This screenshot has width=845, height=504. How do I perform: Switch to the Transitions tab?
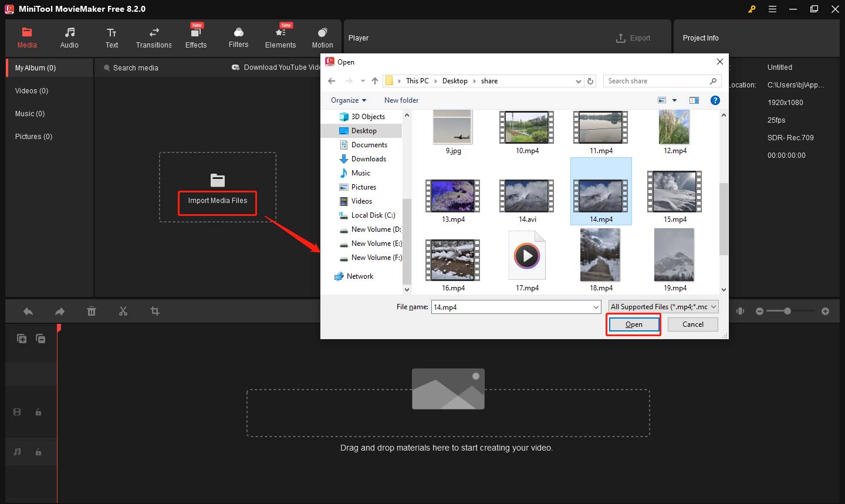pos(154,38)
